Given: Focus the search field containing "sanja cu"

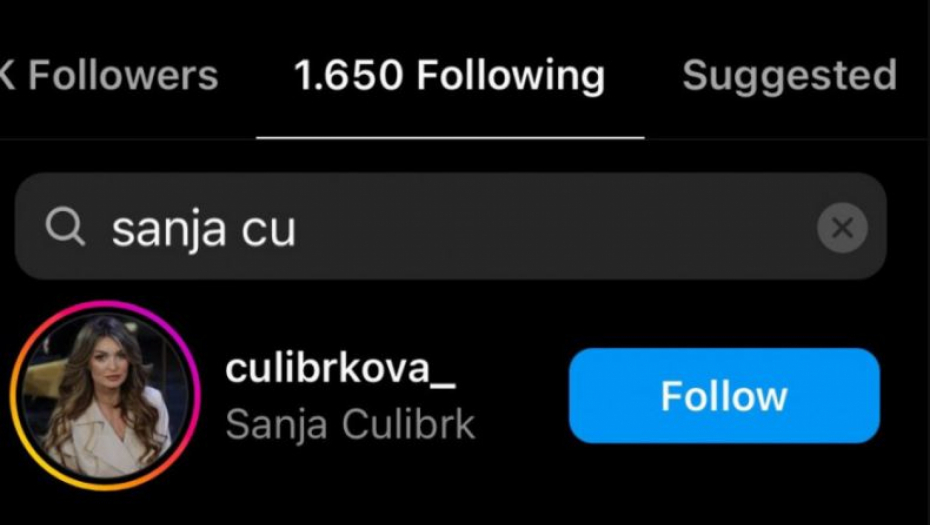Looking at the screenshot, I should pyautogui.click(x=450, y=226).
